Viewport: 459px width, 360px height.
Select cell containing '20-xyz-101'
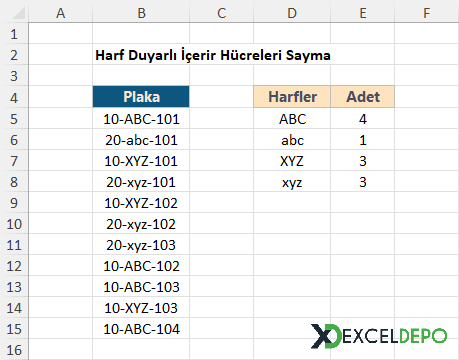click(x=141, y=182)
